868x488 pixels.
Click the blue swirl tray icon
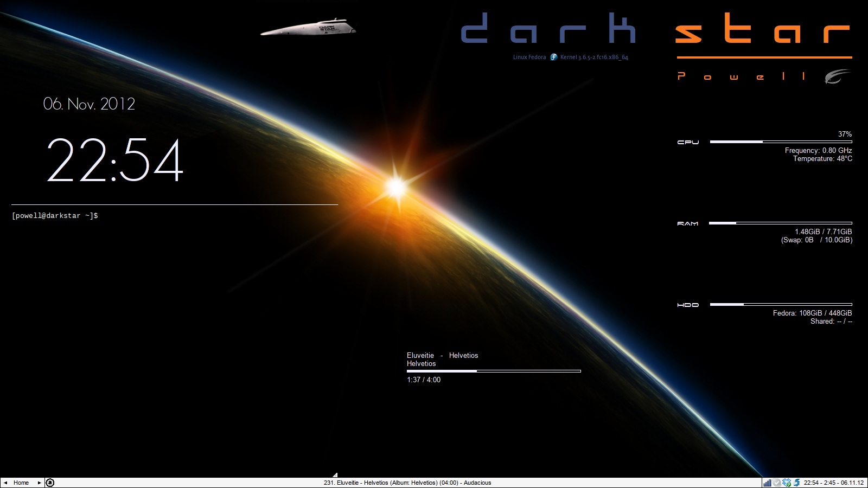tap(796, 483)
